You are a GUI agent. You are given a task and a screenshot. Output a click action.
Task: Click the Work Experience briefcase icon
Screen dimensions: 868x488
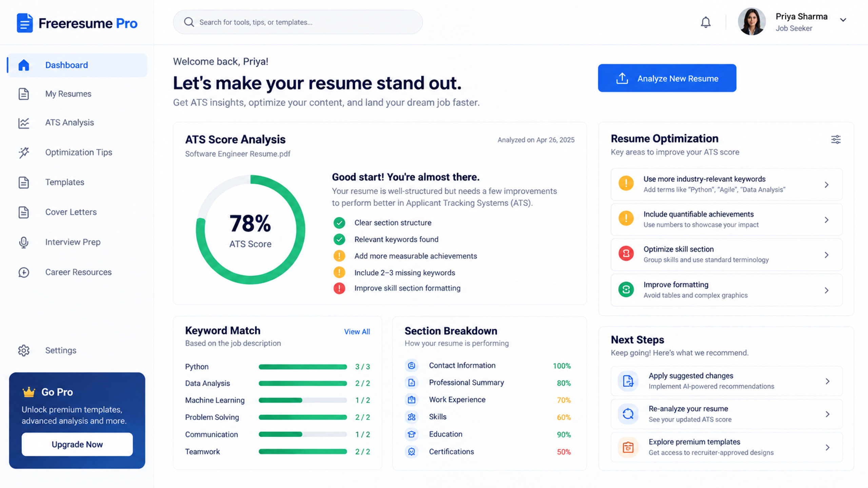(x=411, y=400)
